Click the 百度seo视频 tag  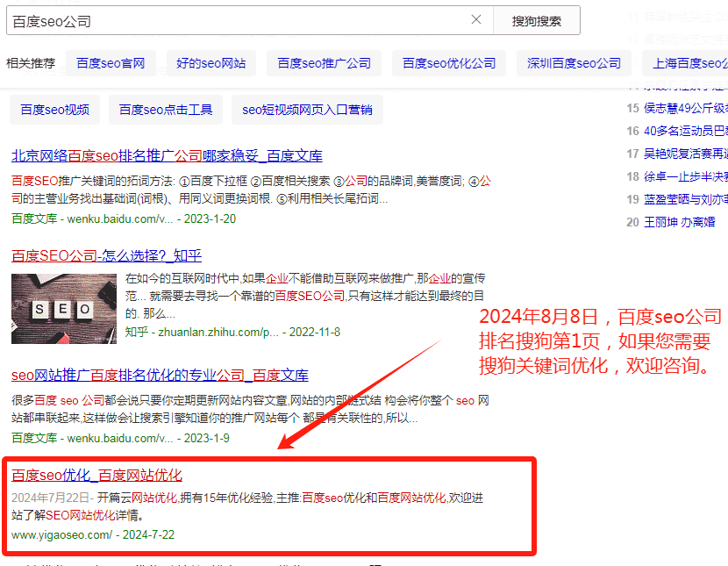tap(54, 109)
